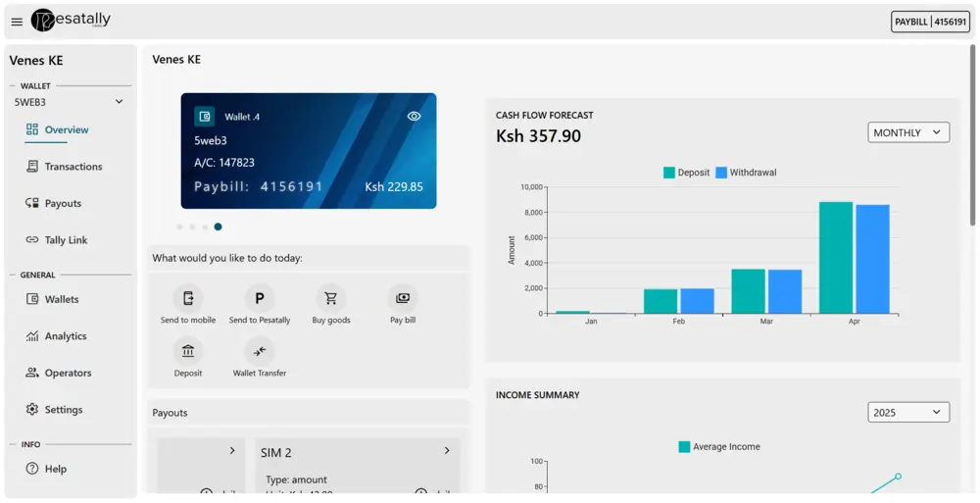The height and width of the screenshot is (503, 980).
Task: Expand the 5WEB3 wallet selector
Action: point(69,102)
